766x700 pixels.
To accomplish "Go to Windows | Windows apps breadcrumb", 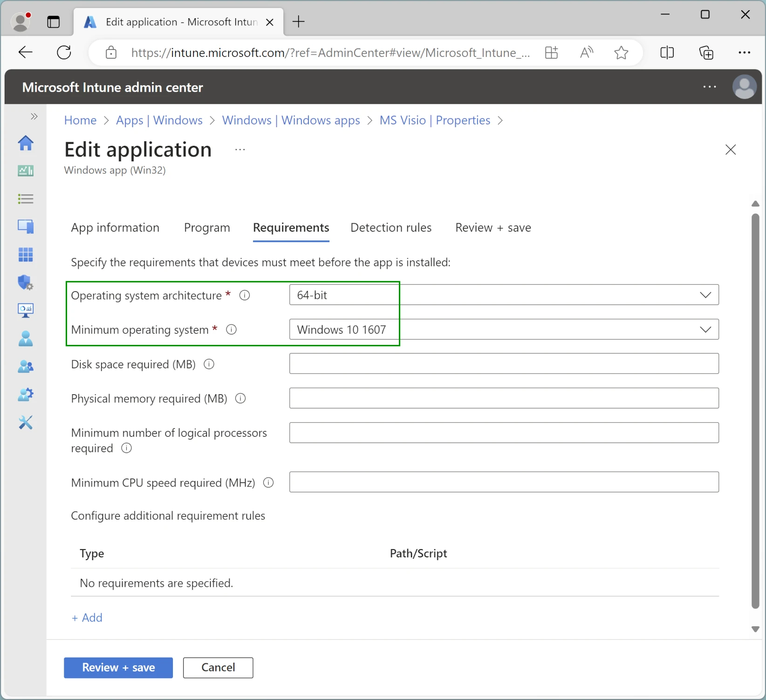I will pos(291,120).
